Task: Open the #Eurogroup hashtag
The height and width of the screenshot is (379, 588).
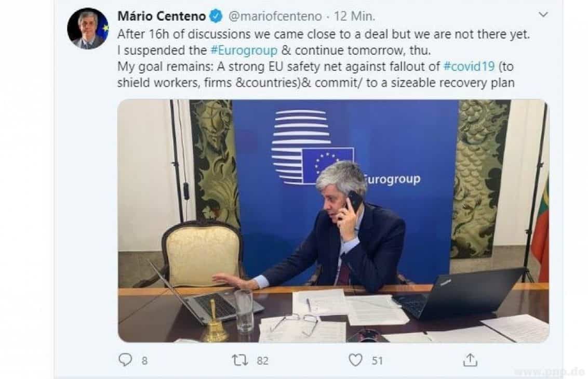Action: [x=244, y=50]
